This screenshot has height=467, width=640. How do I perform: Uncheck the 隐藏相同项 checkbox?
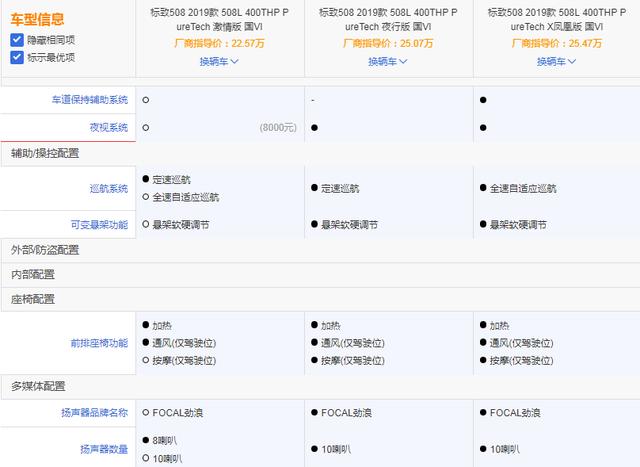coord(17,40)
